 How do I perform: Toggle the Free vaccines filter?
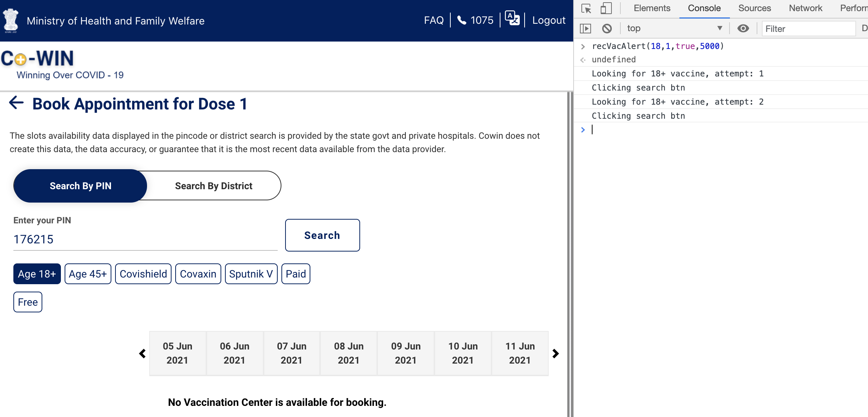click(x=27, y=302)
